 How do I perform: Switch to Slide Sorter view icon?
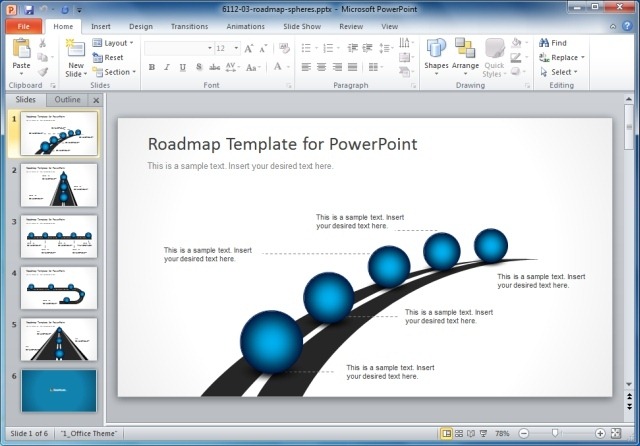(x=459, y=433)
